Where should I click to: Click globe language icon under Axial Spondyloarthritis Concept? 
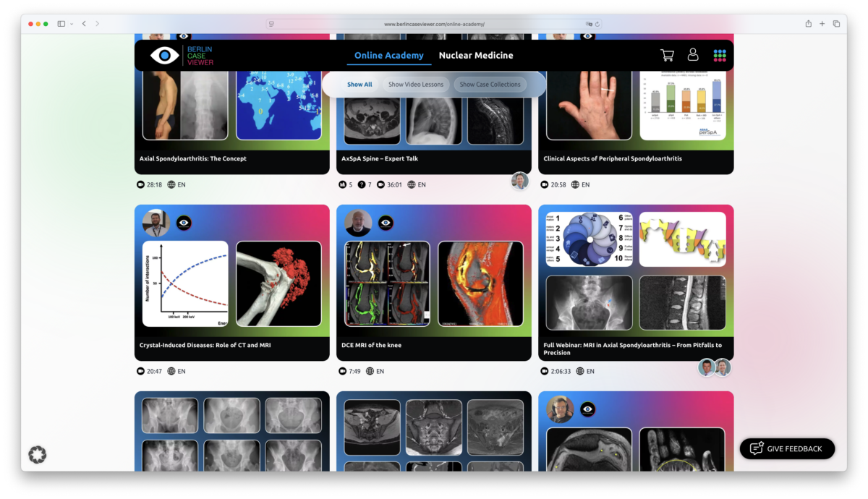[x=171, y=184]
